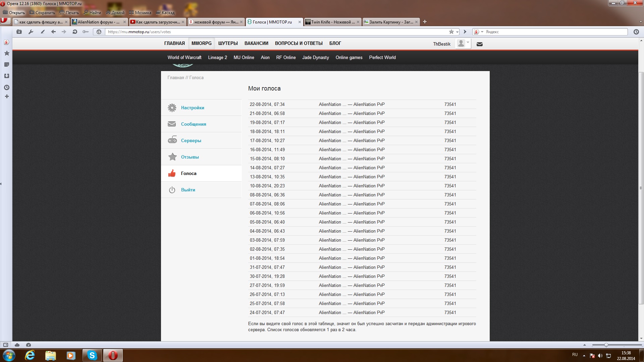The image size is (644, 362).
Task: Click the mail envelope icon next to ThBestik
Action: click(x=480, y=44)
